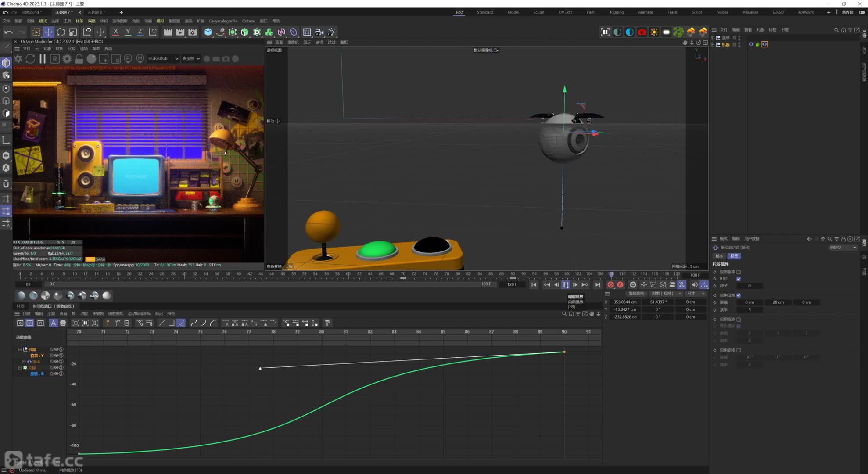The height and width of the screenshot is (474, 868).
Task: Toggle the Y axis lock
Action: coord(128,32)
